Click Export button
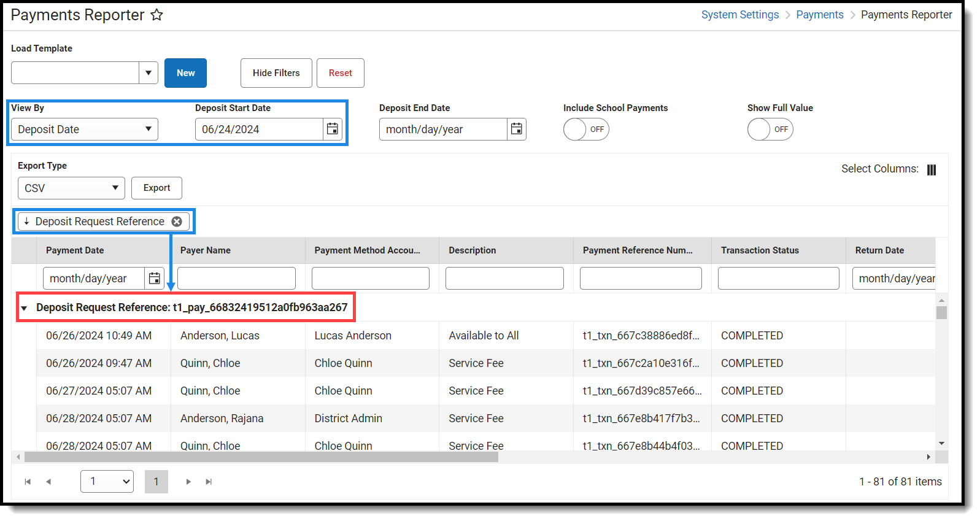The width and height of the screenshot is (980, 521). tap(156, 188)
